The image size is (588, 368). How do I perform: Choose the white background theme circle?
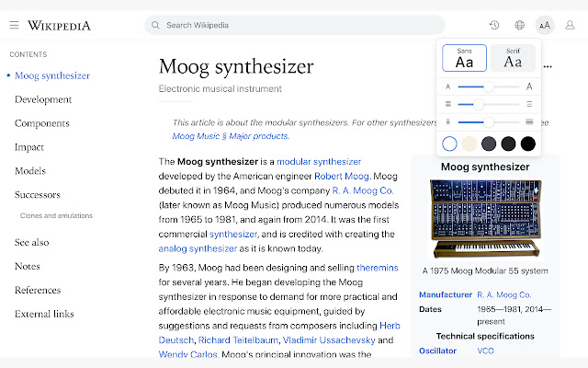click(449, 143)
